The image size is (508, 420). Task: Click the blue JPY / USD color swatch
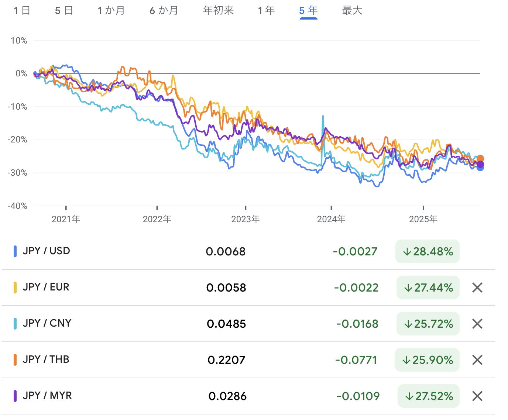(x=15, y=251)
